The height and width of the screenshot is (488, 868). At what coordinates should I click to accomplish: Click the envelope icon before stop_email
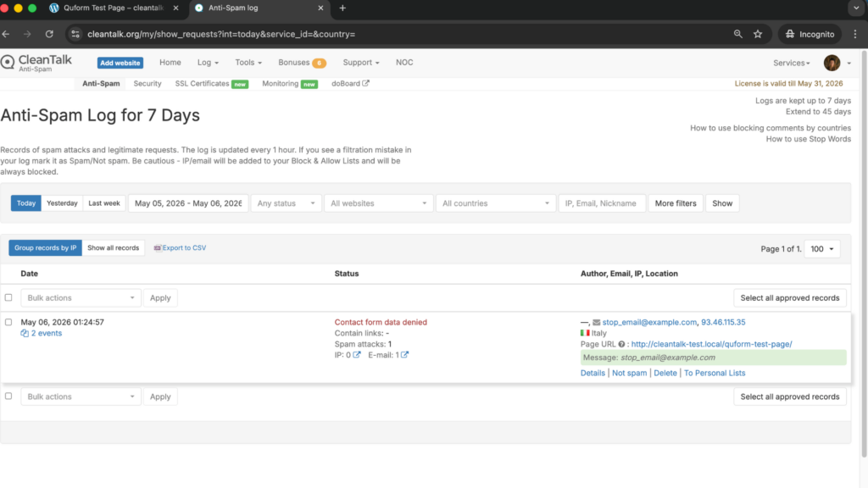pos(596,322)
